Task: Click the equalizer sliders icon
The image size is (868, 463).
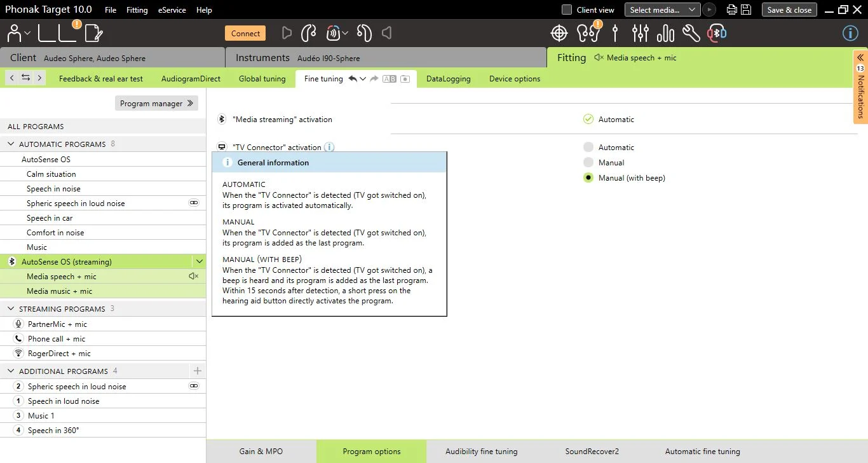Action: click(x=641, y=32)
